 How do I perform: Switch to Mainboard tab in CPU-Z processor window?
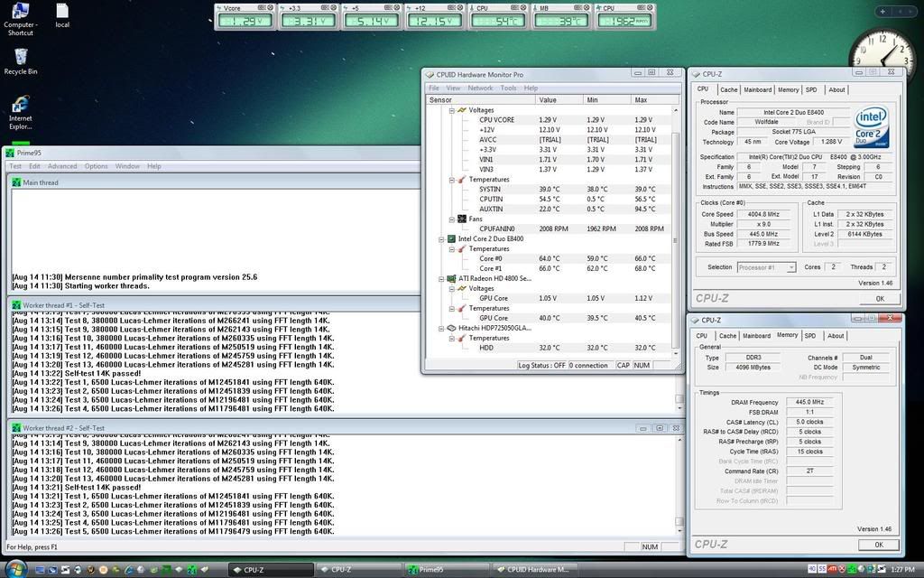(757, 89)
